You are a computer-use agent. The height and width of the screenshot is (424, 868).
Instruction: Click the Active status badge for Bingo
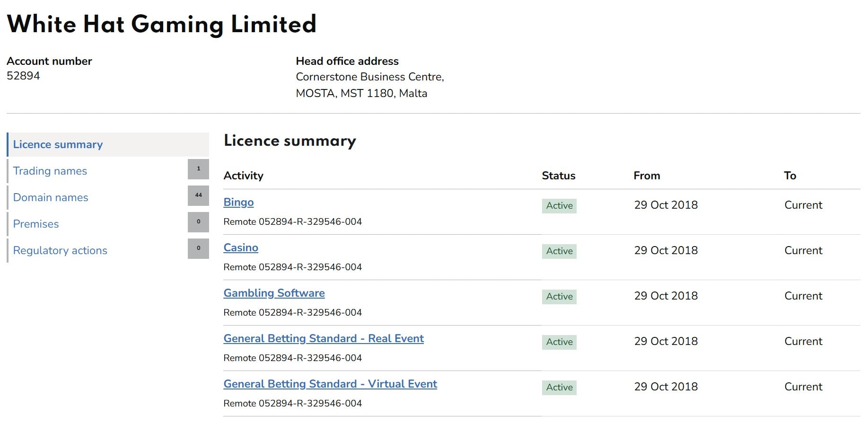pos(559,206)
